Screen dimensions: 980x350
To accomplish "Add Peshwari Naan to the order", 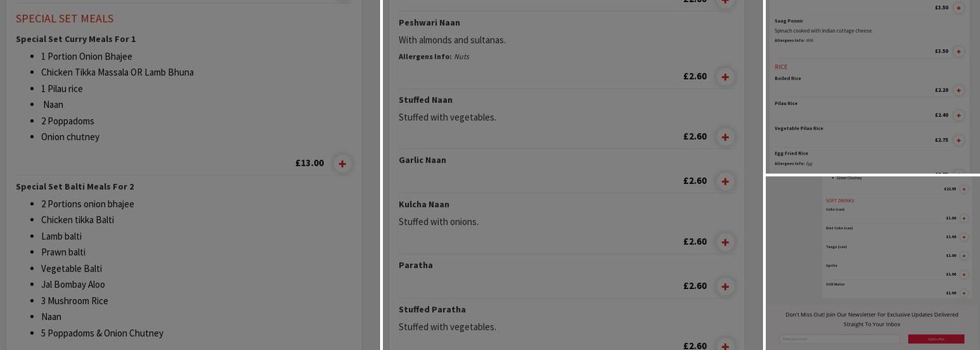I will coord(725,77).
